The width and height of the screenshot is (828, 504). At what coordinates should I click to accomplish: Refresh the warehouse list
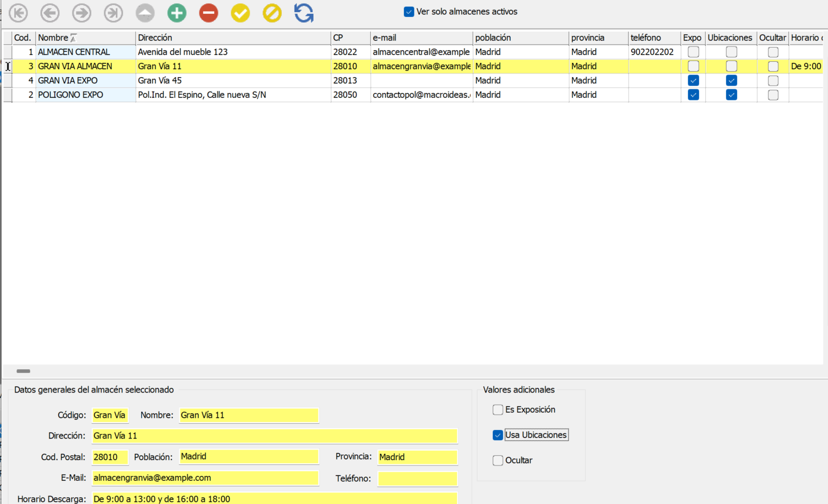point(304,13)
